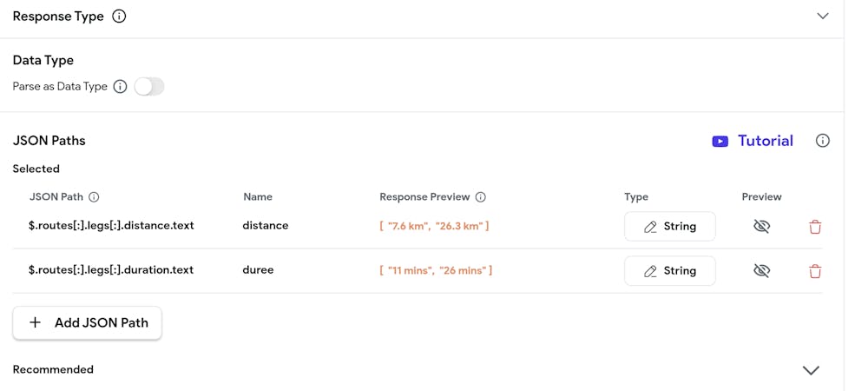Viewport: 868px width, 391px height.
Task: Delete the distance JSON path row
Action: coord(815,227)
